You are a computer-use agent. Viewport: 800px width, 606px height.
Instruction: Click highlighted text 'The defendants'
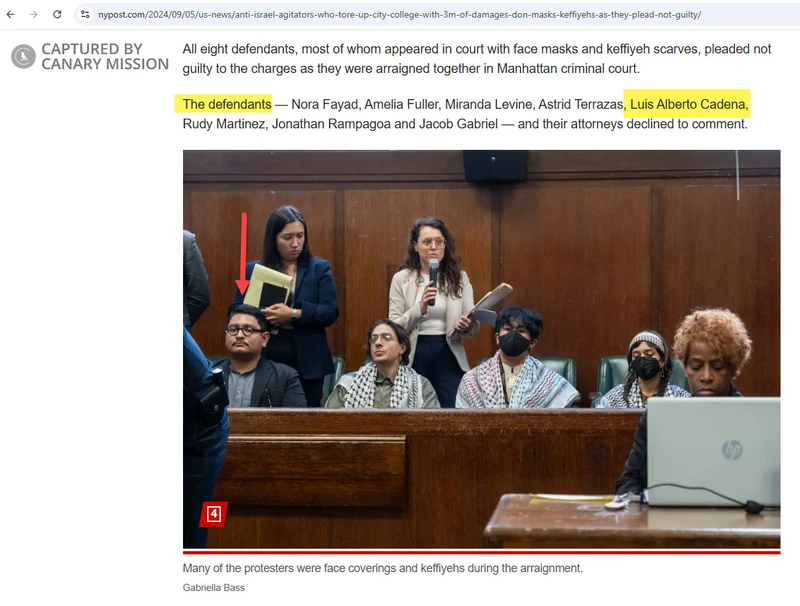[227, 105]
